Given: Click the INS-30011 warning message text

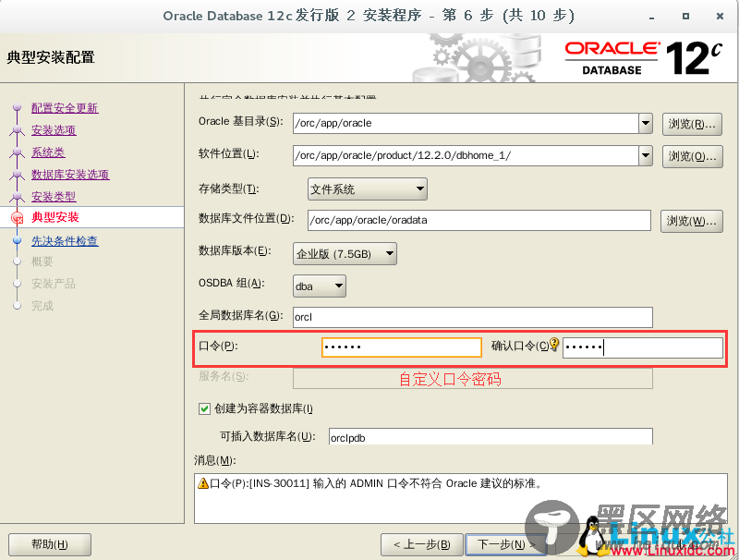Looking at the screenshot, I should 377,483.
